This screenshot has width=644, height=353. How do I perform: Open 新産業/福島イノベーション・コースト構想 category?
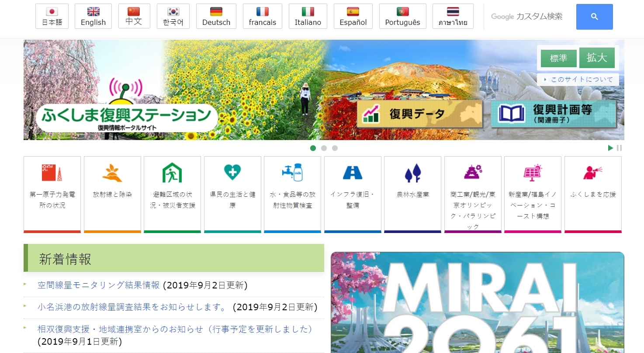point(533,195)
